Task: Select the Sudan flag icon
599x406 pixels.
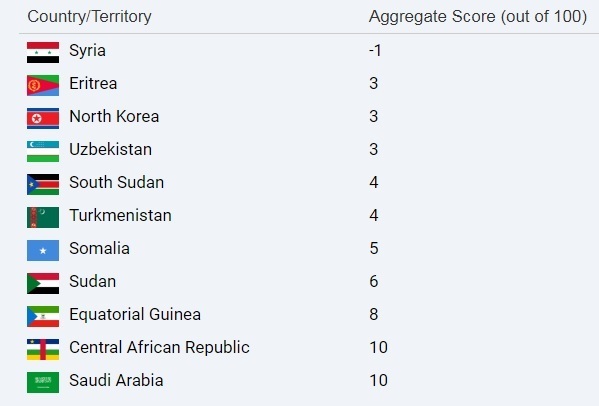Action: tap(43, 283)
